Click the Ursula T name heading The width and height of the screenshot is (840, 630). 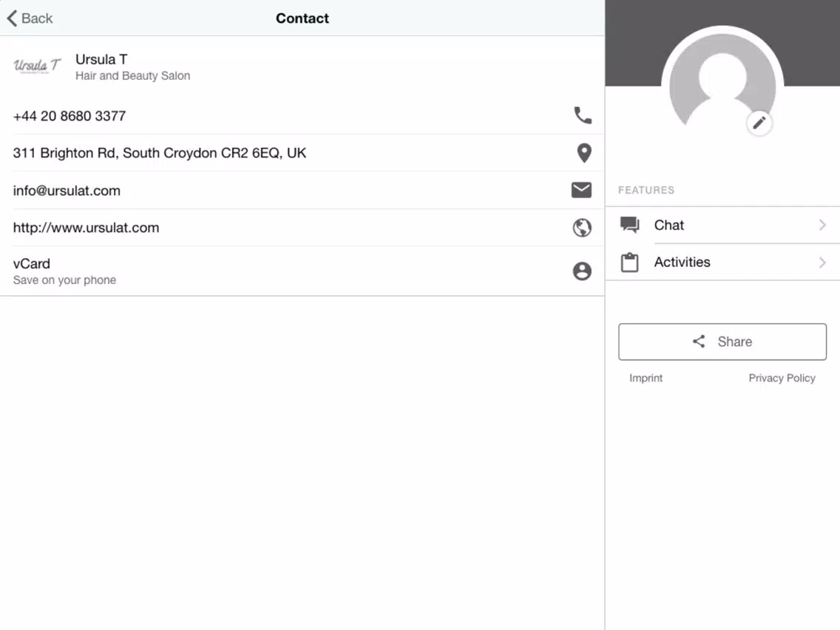(101, 59)
